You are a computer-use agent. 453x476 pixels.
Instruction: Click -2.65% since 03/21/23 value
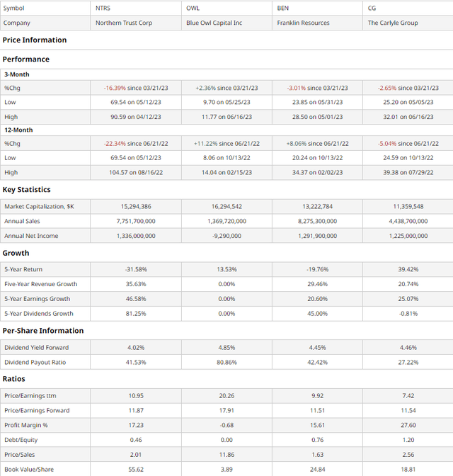coord(408,88)
